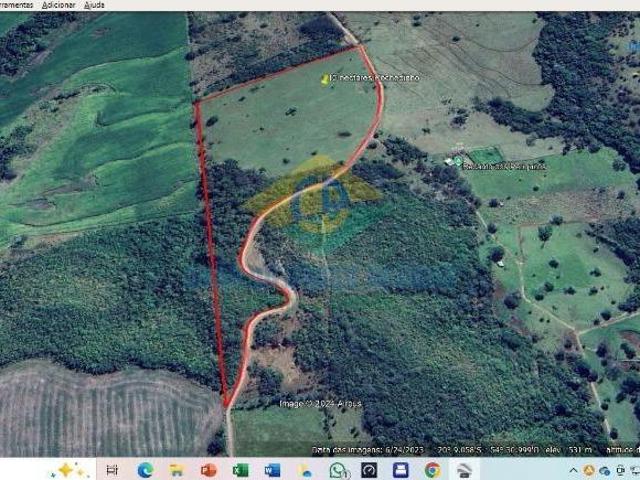Click the colorful sparkle icon in taskbar
The image size is (640, 480).
pos(70,469)
